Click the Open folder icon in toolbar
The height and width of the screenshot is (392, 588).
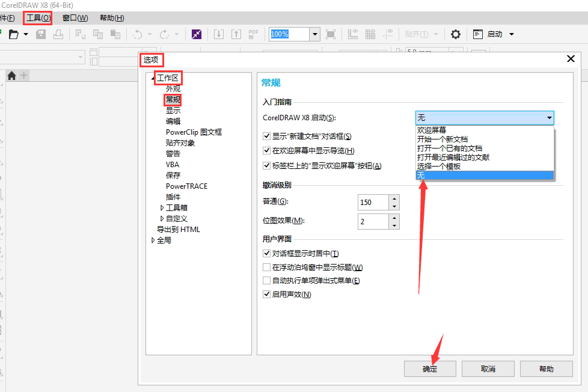(x=14, y=34)
